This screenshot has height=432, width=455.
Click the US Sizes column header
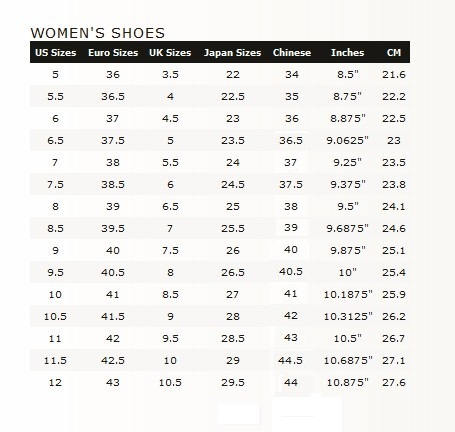[x=56, y=53]
